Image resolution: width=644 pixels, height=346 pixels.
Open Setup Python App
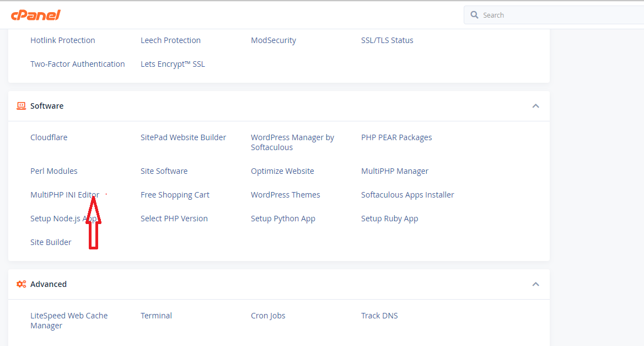[283, 219]
